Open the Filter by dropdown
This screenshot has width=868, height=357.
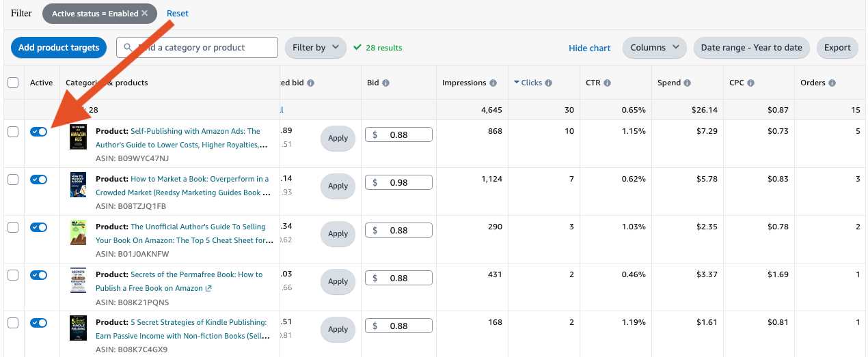(x=315, y=48)
